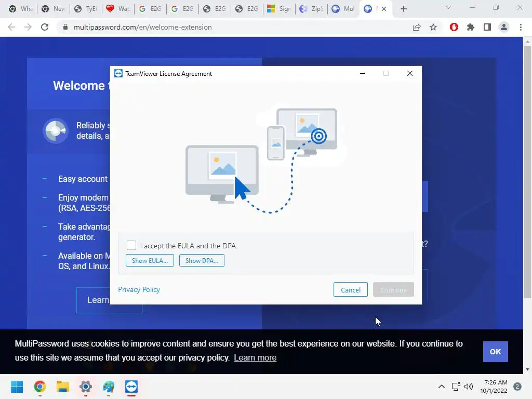Open File Explorer from the taskbar
The width and height of the screenshot is (532, 399).
63,387
